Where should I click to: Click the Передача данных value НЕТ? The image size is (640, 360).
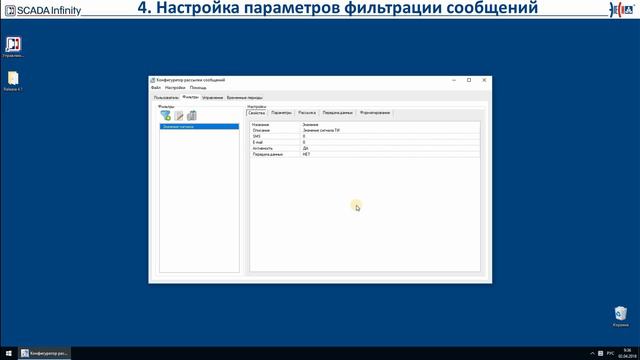click(x=307, y=154)
